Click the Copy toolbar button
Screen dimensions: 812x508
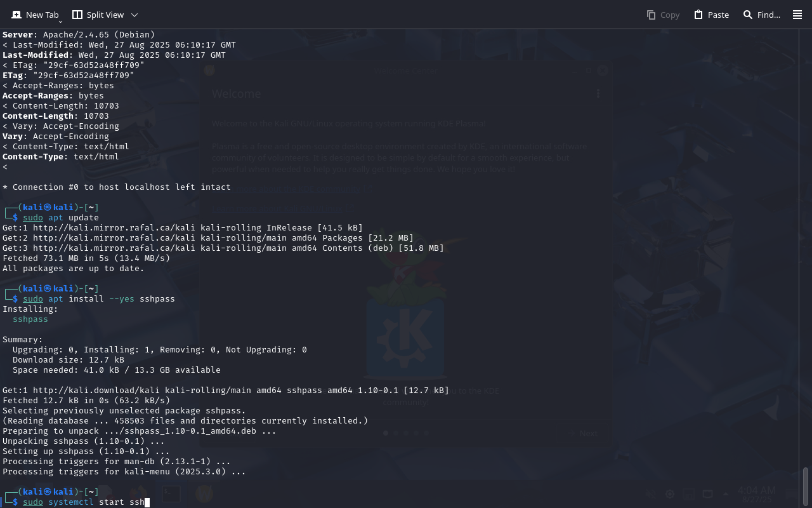tap(663, 15)
